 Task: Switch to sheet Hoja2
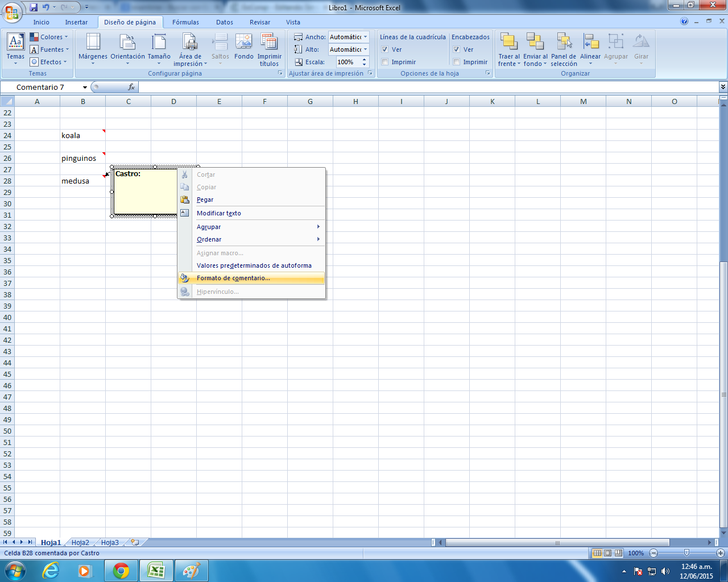click(80, 542)
